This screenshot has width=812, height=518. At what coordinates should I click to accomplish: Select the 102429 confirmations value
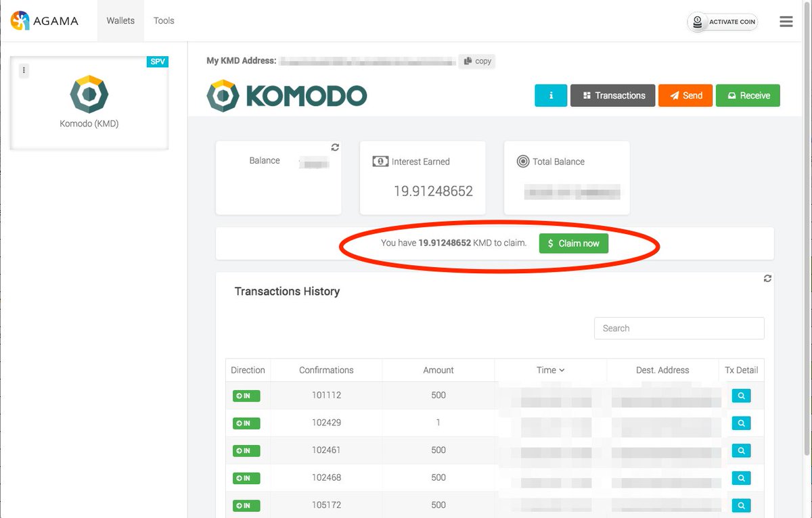pos(326,423)
